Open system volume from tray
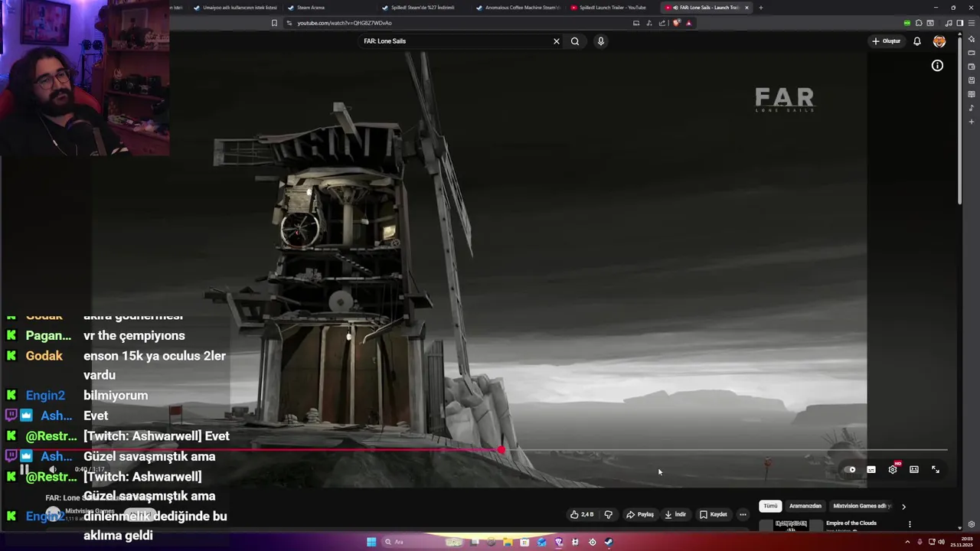This screenshot has width=980, height=551. tap(941, 542)
